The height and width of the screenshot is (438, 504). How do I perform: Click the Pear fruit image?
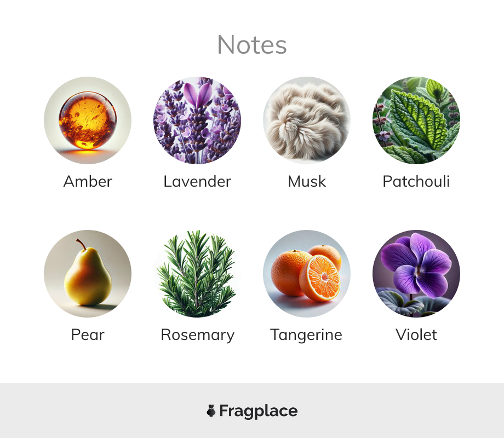pyautogui.click(x=88, y=273)
